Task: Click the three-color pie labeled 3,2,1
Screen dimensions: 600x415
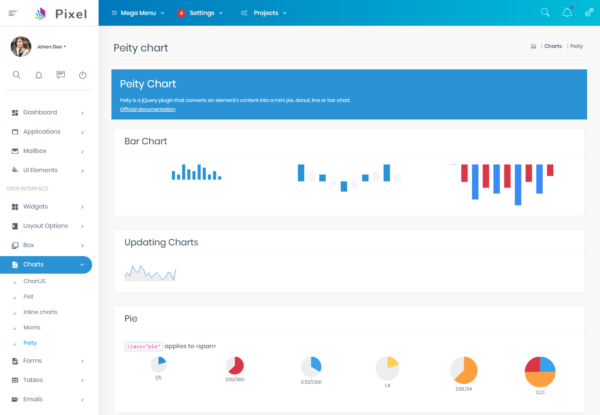Action: (540, 372)
